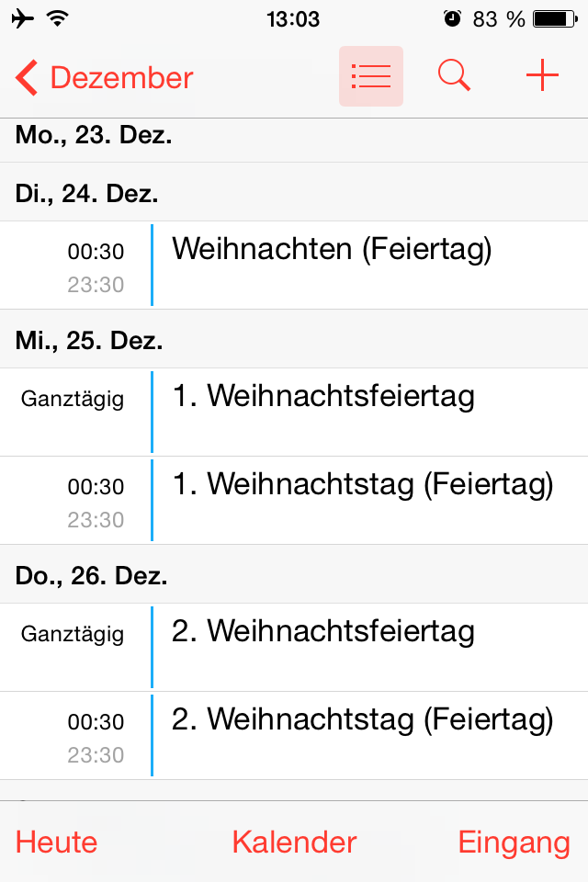This screenshot has width=588, height=882.
Task: Tap the red back chevron
Action: coord(27,77)
